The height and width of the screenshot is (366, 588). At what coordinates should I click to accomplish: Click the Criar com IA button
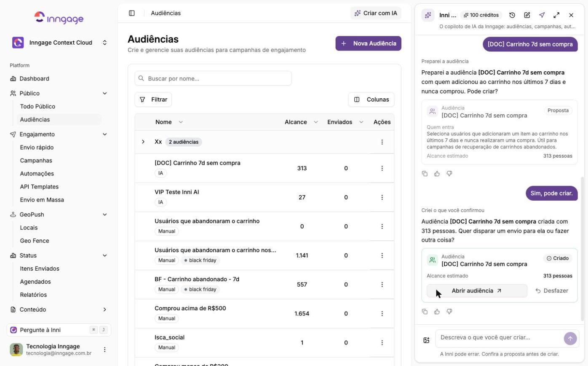pos(376,13)
